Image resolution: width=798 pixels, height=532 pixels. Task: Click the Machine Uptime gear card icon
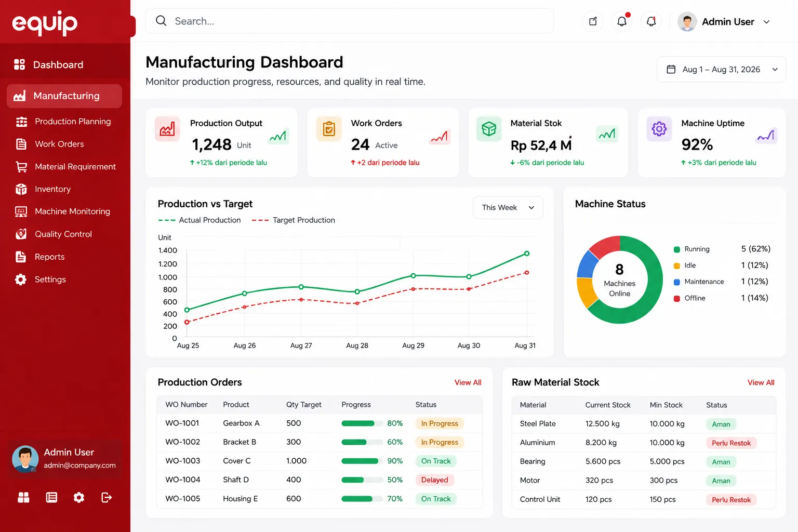point(659,129)
